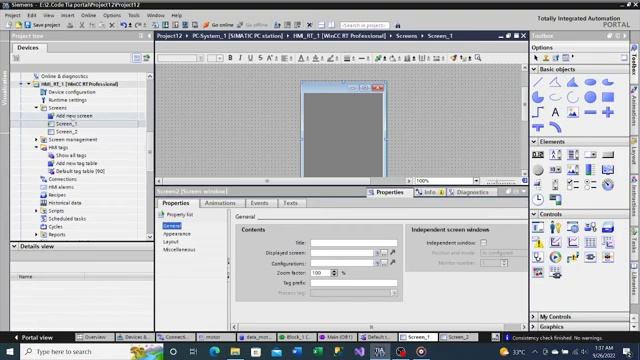Screen dimensions: 640x360
Task: Click the Undo icon in main toolbar
Action: (123, 25)
